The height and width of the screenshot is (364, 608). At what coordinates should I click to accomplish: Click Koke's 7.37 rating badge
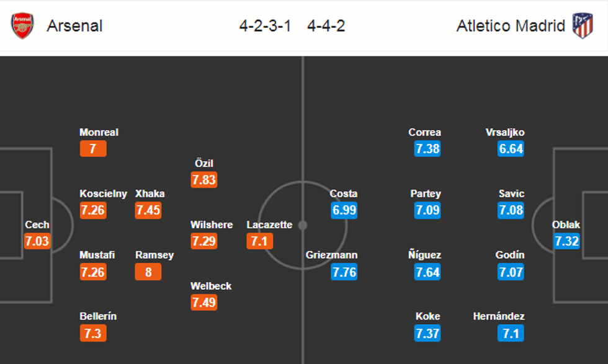coord(427,333)
